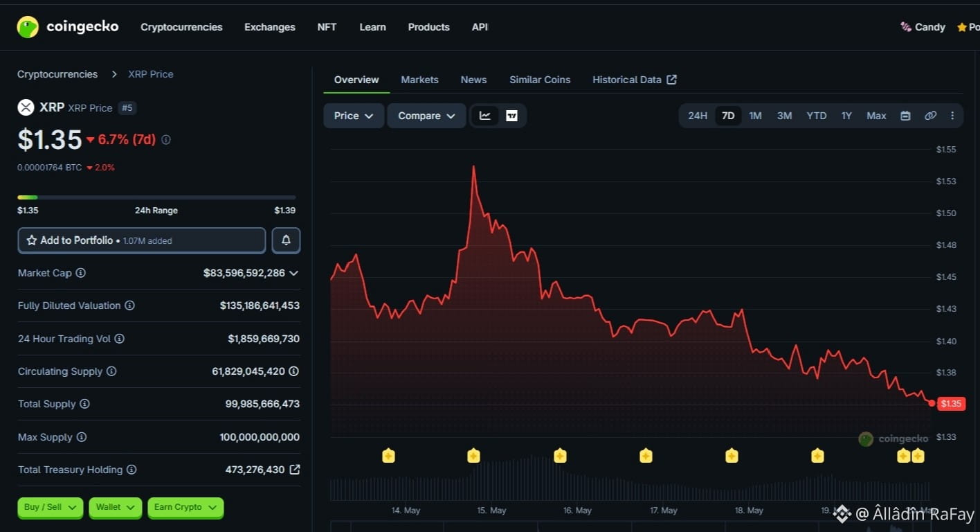Click the 15 May news marker
The height and width of the screenshot is (532, 980).
tap(473, 456)
